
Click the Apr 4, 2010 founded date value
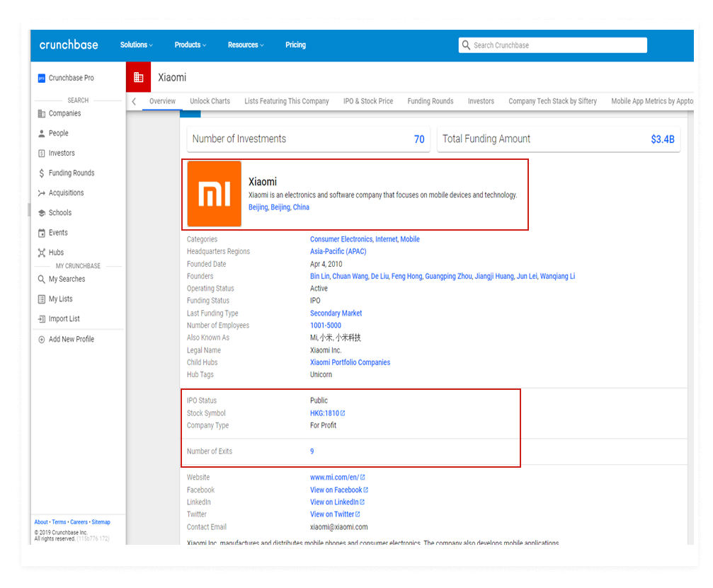(326, 264)
